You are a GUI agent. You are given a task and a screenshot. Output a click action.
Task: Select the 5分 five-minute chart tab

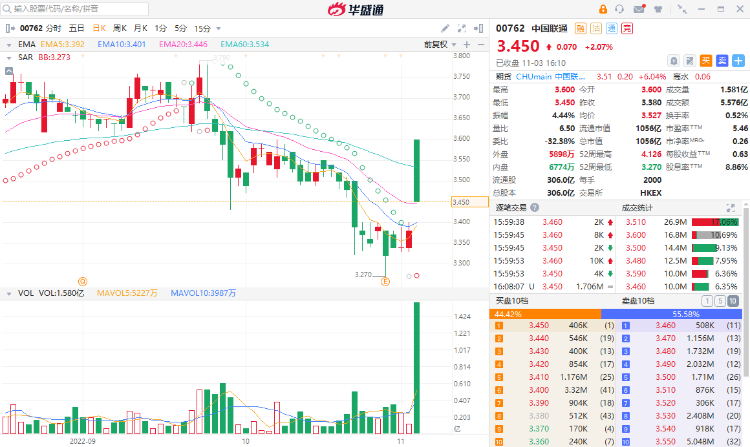coord(181,28)
